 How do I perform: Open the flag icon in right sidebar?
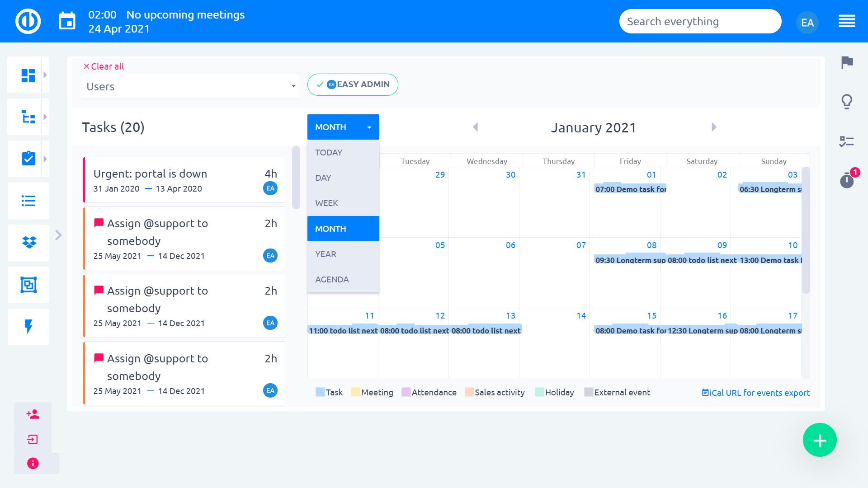[847, 62]
